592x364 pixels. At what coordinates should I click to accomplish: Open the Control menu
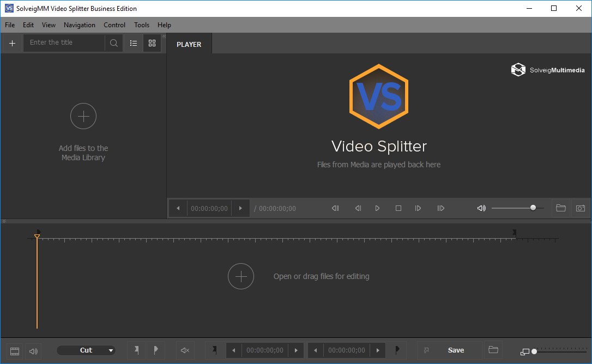pos(114,25)
